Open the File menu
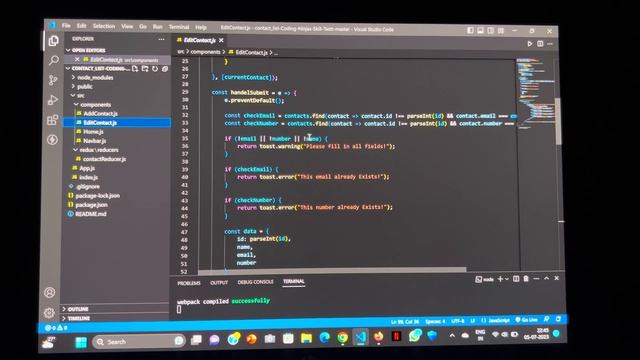Image resolution: width=640 pixels, height=360 pixels. (x=66, y=25)
